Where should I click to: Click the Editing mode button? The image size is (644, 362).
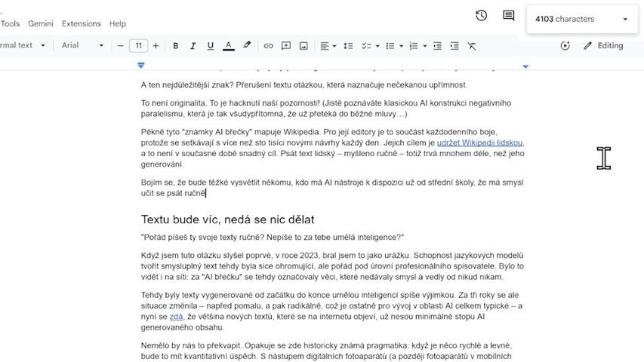coord(603,45)
